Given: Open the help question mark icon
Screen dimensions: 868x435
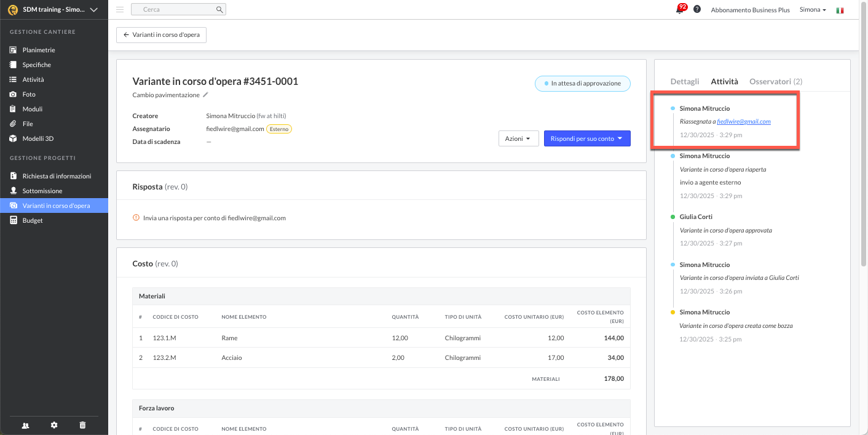Looking at the screenshot, I should click(697, 10).
